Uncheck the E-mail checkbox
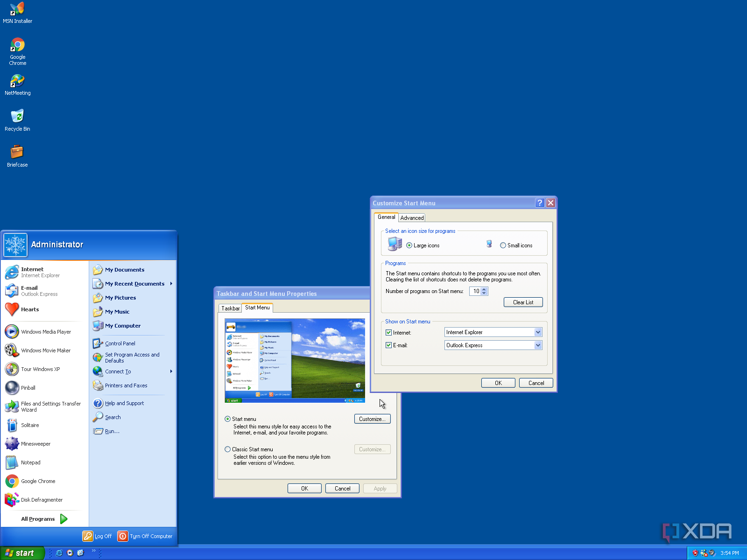This screenshot has width=747, height=560. tap(388, 345)
